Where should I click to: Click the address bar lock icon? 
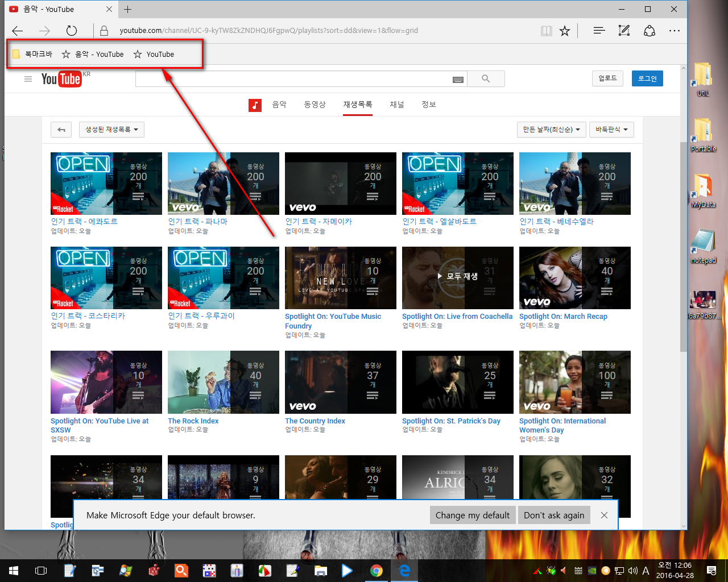click(x=104, y=31)
